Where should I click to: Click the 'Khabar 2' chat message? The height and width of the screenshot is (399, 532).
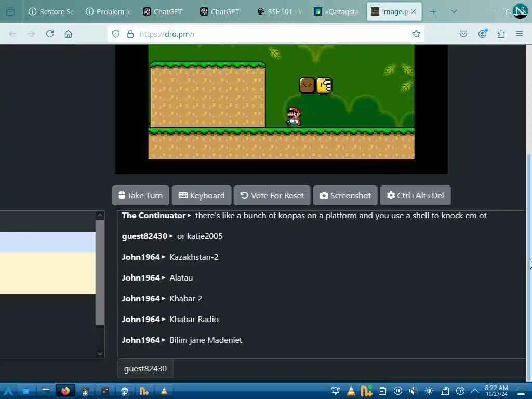(x=185, y=299)
